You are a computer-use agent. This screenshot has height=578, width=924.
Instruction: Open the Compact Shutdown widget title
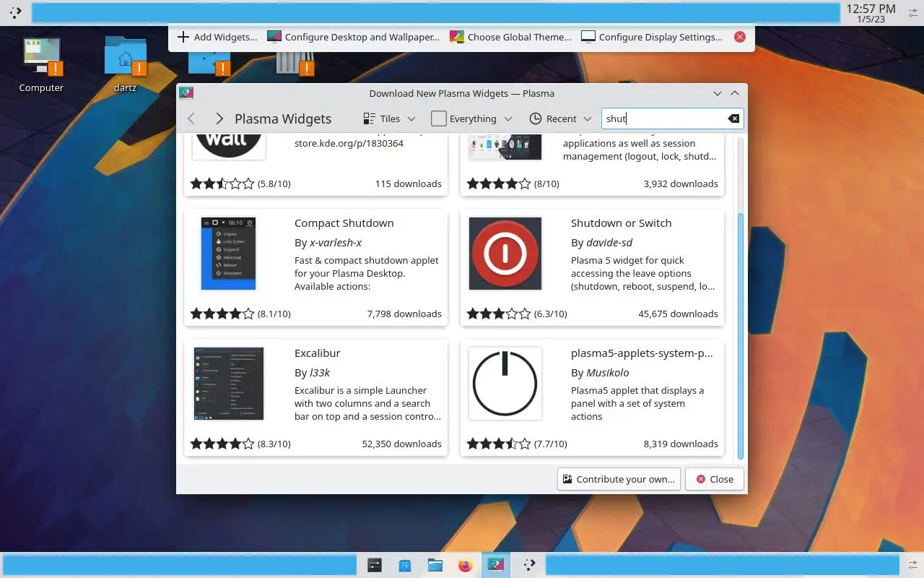[x=344, y=223]
